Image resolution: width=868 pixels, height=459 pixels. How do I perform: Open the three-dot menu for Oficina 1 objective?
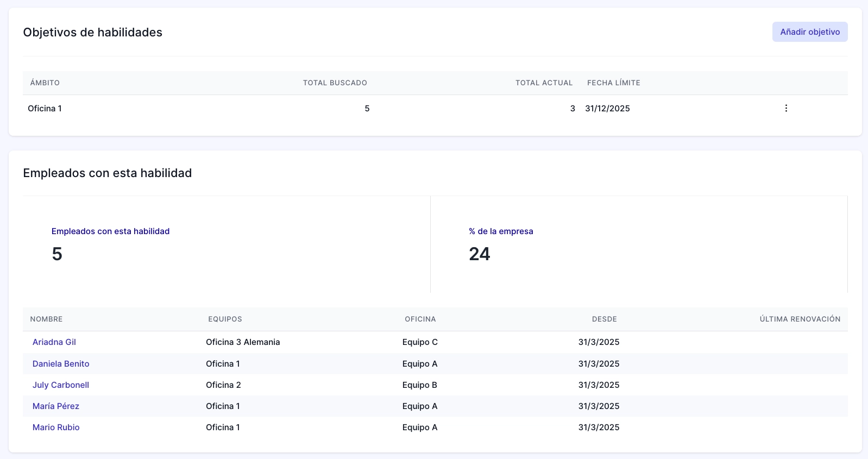785,108
